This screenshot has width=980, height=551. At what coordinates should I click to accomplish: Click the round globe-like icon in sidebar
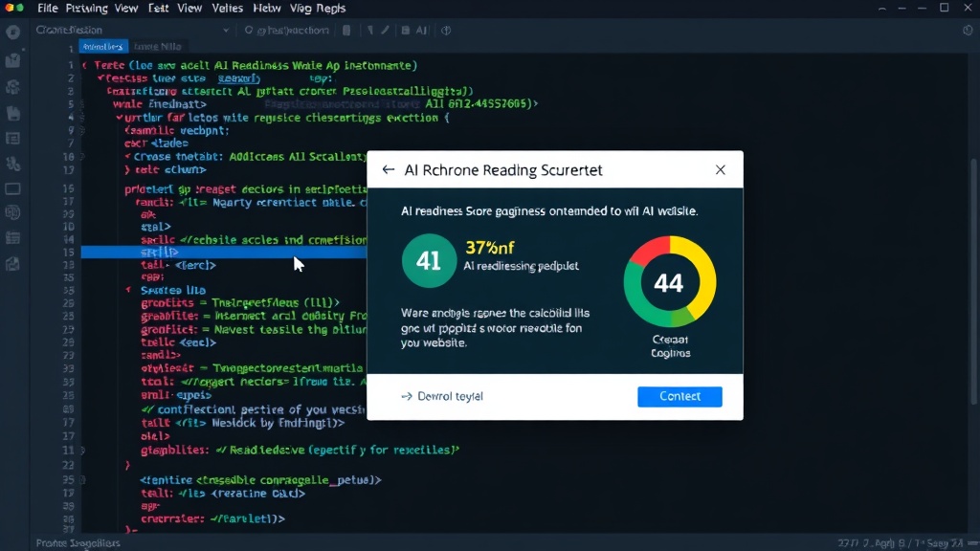[12, 213]
